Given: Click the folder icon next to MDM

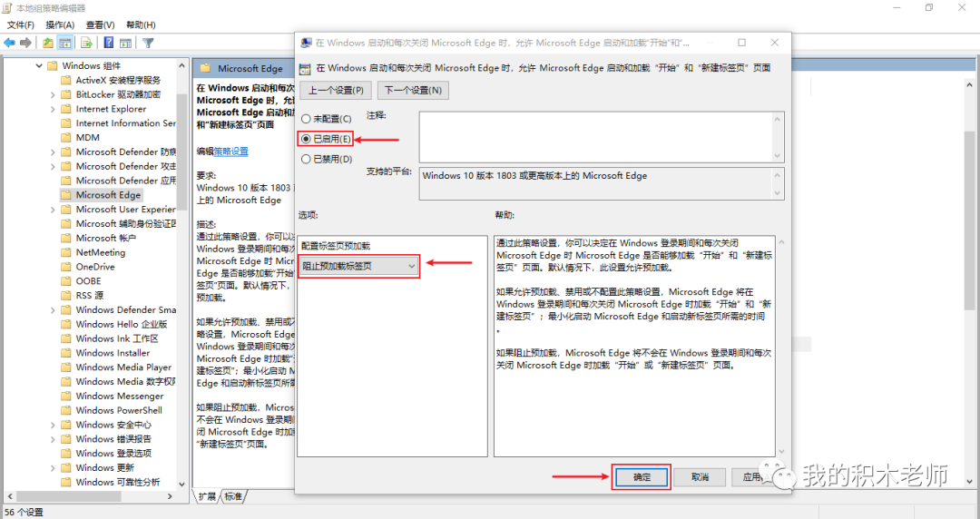Looking at the screenshot, I should coord(65,138).
